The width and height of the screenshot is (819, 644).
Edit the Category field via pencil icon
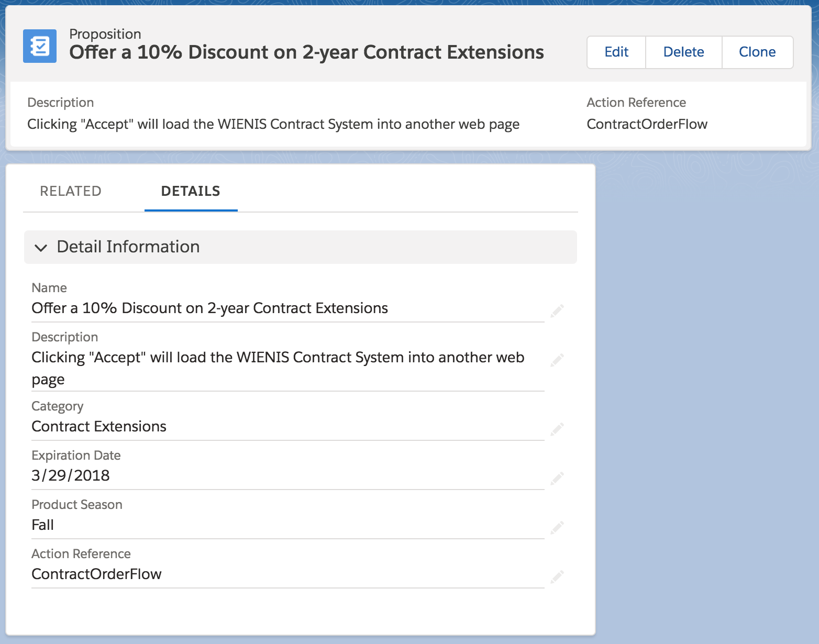[x=557, y=429]
